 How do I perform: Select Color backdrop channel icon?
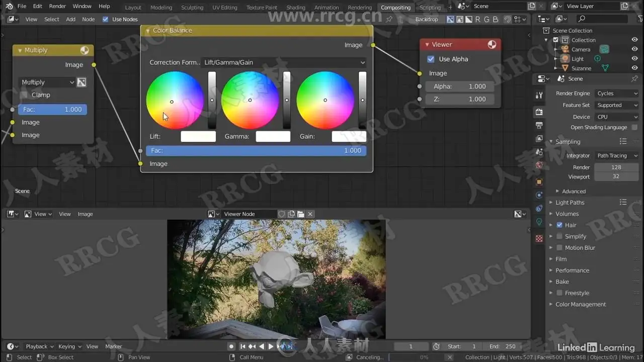point(459,19)
